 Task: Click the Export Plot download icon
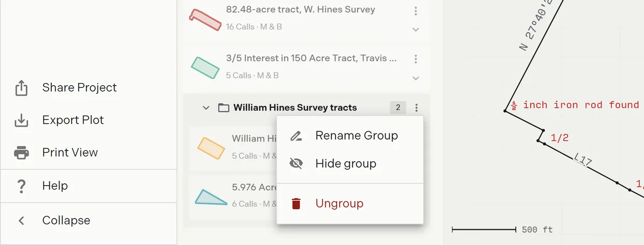coord(21,120)
